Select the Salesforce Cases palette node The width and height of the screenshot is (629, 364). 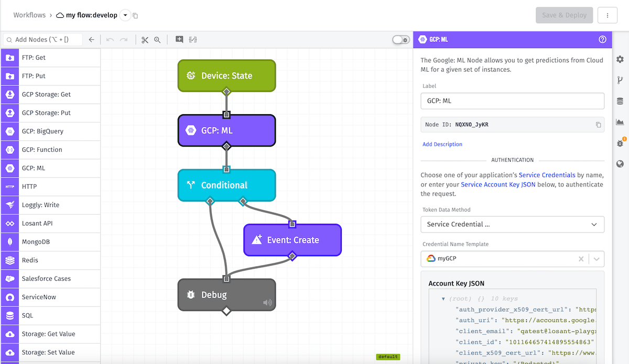tap(50, 279)
